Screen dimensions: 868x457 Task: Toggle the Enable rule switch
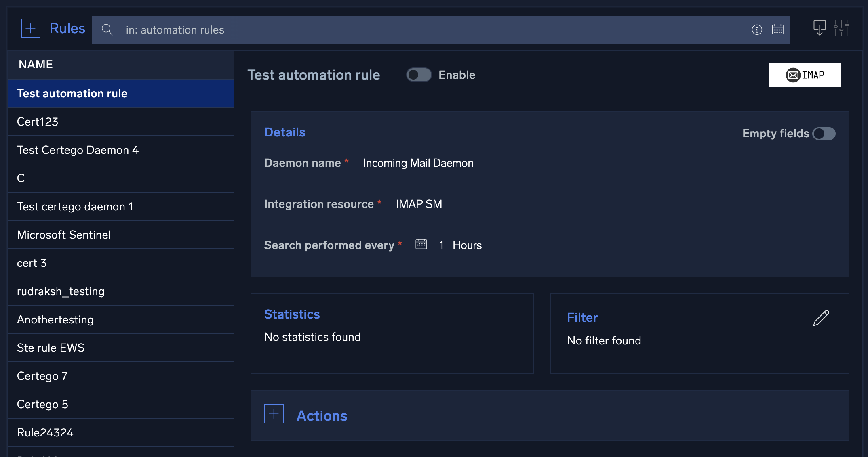pyautogui.click(x=419, y=75)
